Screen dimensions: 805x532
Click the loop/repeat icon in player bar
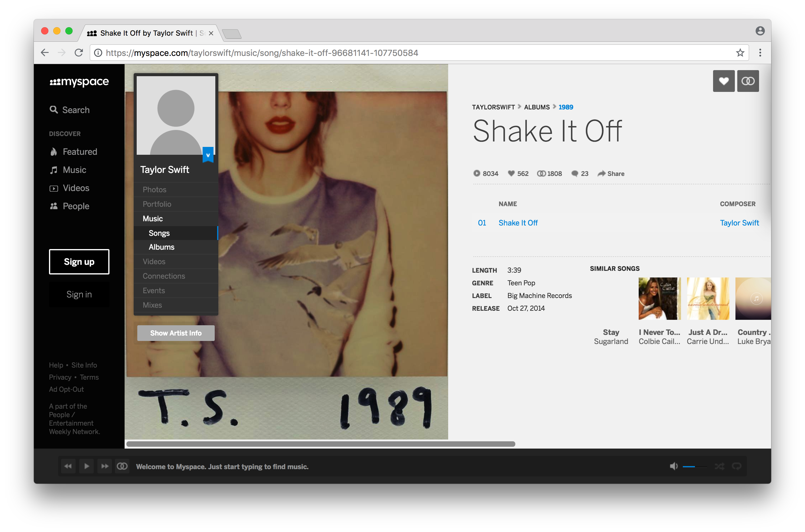[740, 467]
